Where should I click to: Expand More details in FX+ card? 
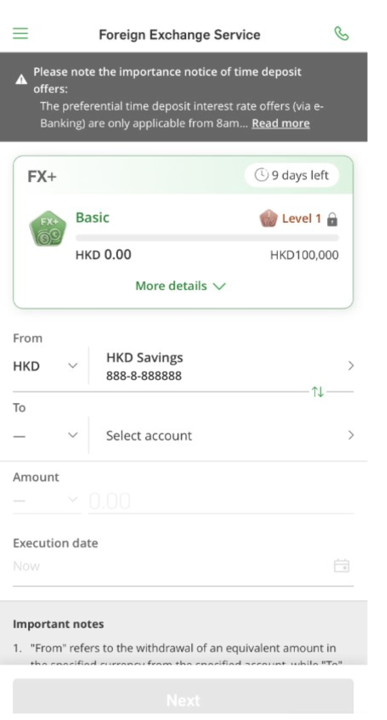181,286
